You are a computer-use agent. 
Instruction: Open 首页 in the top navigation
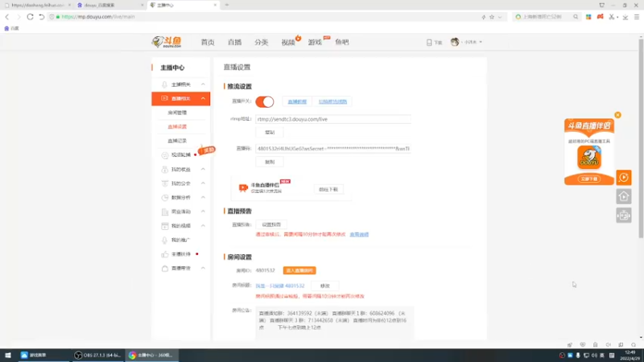(x=208, y=43)
